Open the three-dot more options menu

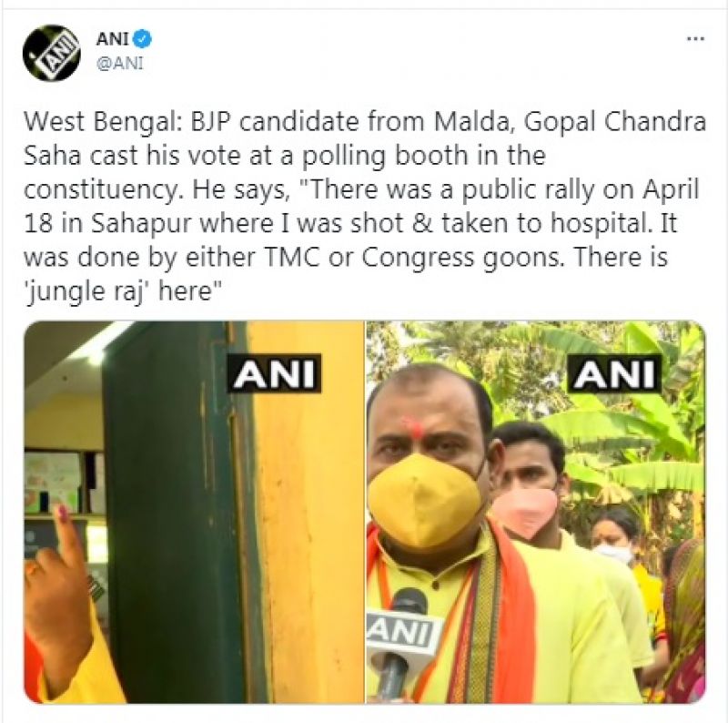pos(695,39)
